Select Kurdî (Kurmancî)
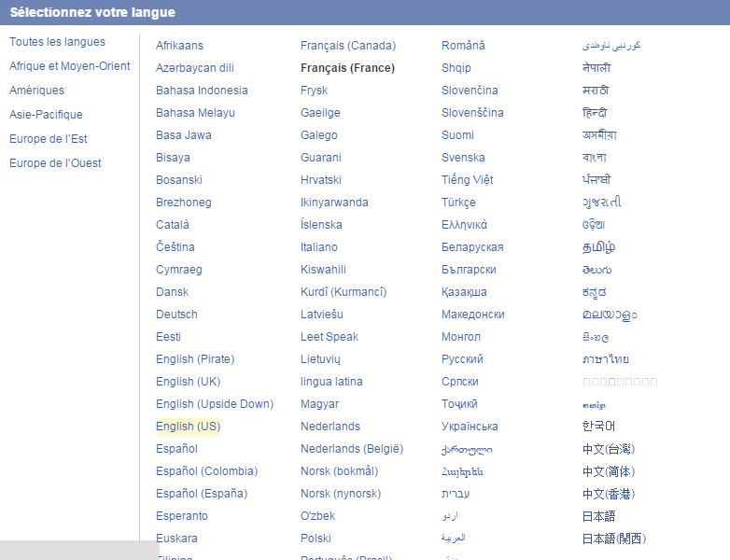The width and height of the screenshot is (730, 560). [344, 292]
